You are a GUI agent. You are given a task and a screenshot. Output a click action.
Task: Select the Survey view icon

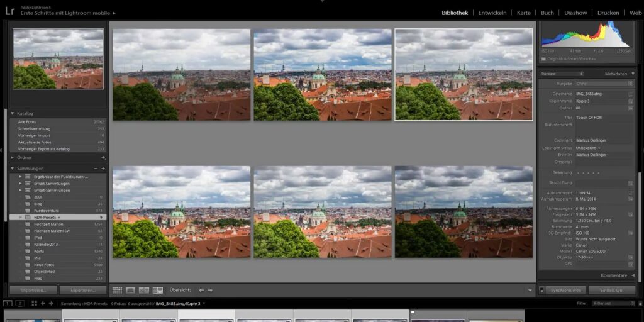(x=157, y=290)
